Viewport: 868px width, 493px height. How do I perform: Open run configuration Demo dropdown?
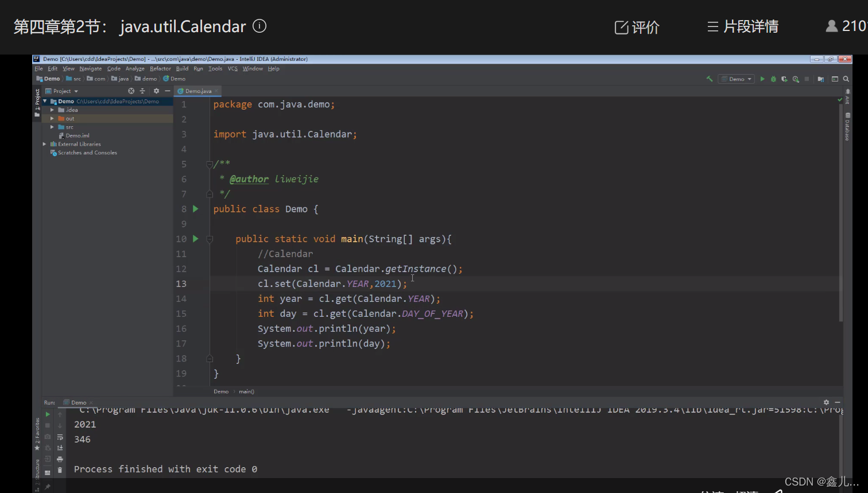click(x=737, y=79)
